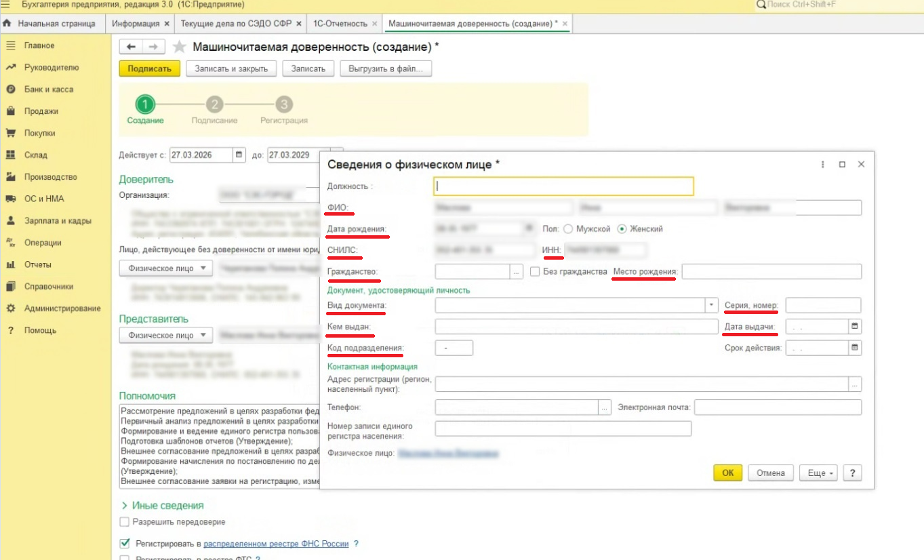
Task: Uncheck Регистрировать в распределенном реестре checkbox
Action: click(x=124, y=543)
